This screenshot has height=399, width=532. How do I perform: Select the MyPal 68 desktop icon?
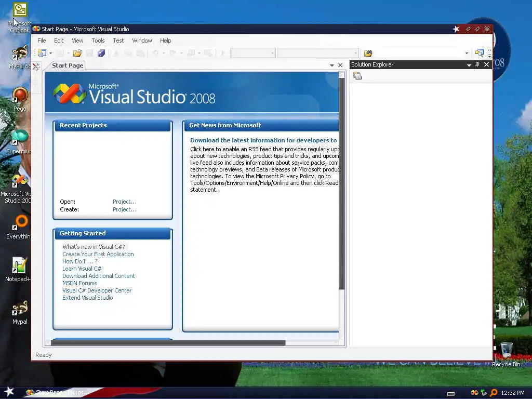20,57
